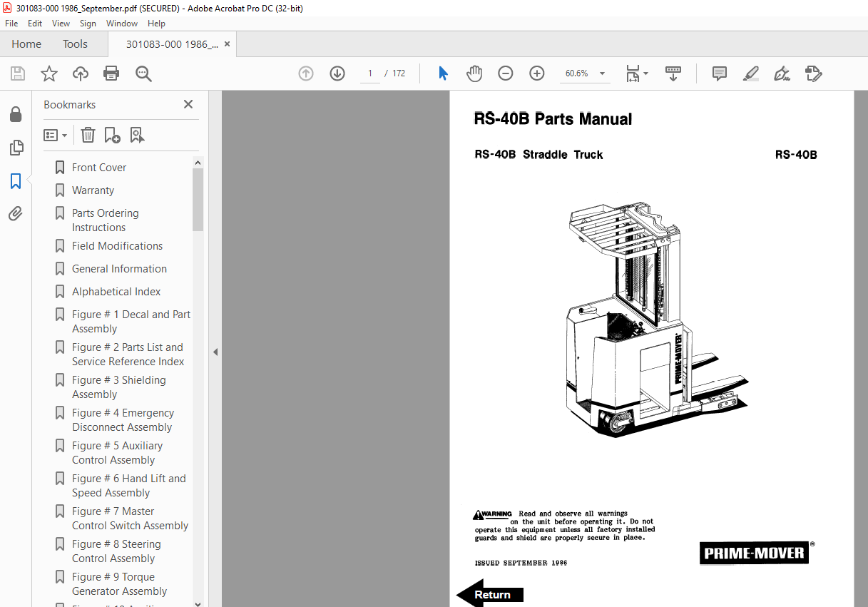Click bookmarks scrollbar up arrow
868x607 pixels.
click(198, 163)
